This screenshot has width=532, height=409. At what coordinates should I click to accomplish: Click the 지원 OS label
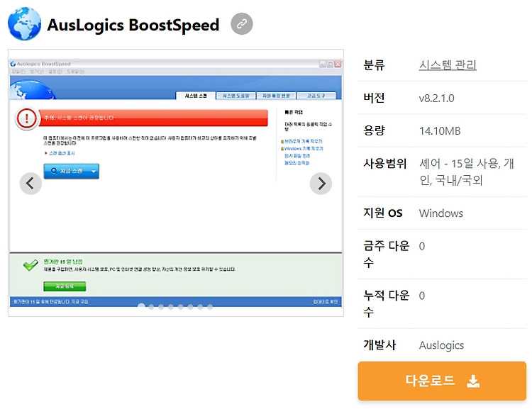pyautogui.click(x=383, y=213)
